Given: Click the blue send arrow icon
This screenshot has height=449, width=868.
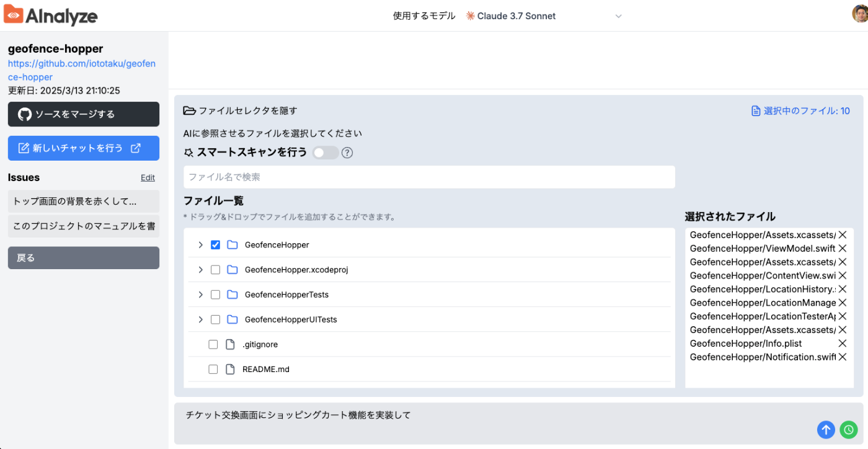Looking at the screenshot, I should pos(825,429).
